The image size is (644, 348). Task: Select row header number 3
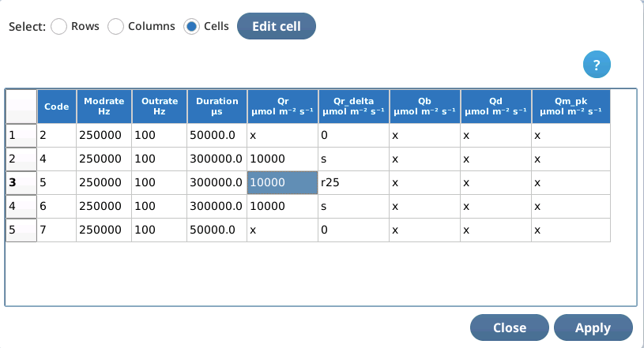pos(21,183)
